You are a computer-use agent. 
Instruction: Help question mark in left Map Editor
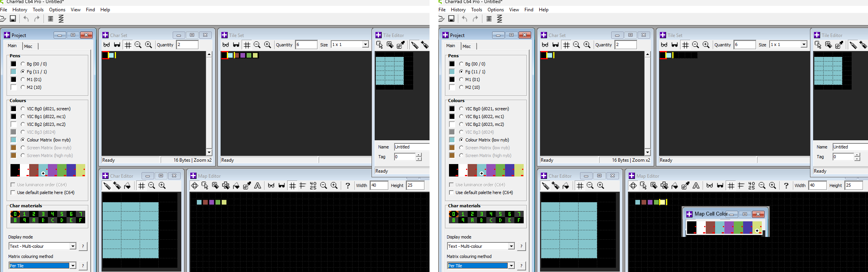pos(348,185)
